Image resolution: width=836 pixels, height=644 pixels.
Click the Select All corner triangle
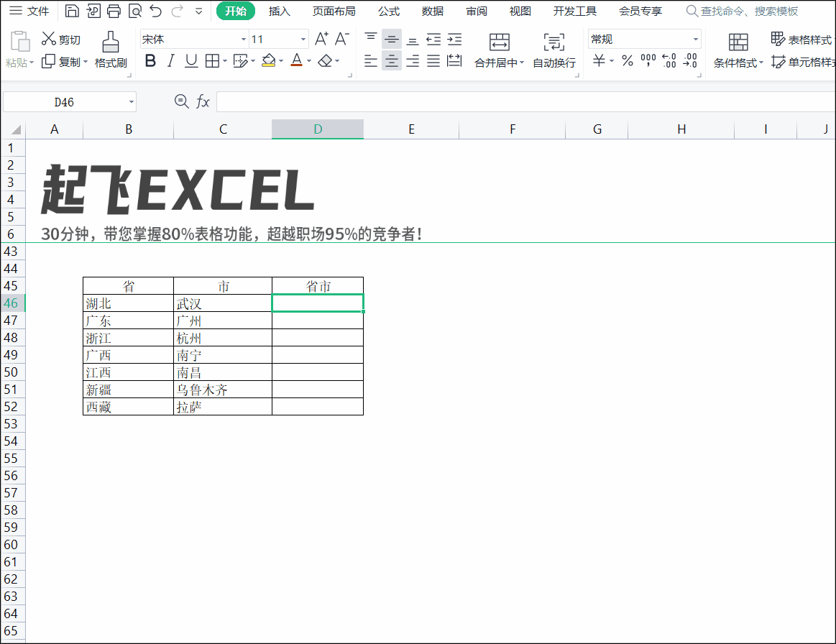[x=16, y=129]
